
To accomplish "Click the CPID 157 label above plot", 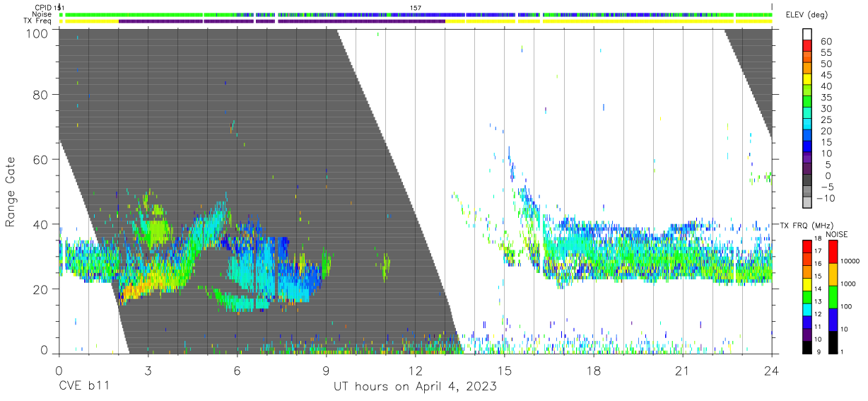I will point(416,8).
